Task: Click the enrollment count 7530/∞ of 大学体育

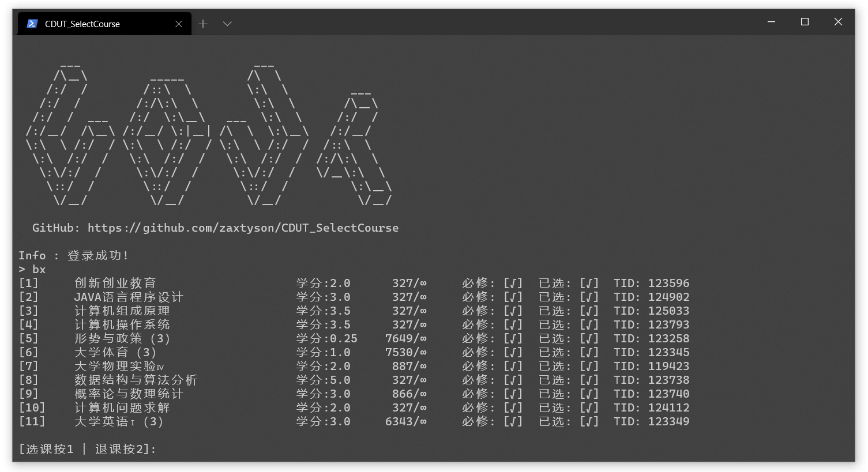Action: point(405,352)
